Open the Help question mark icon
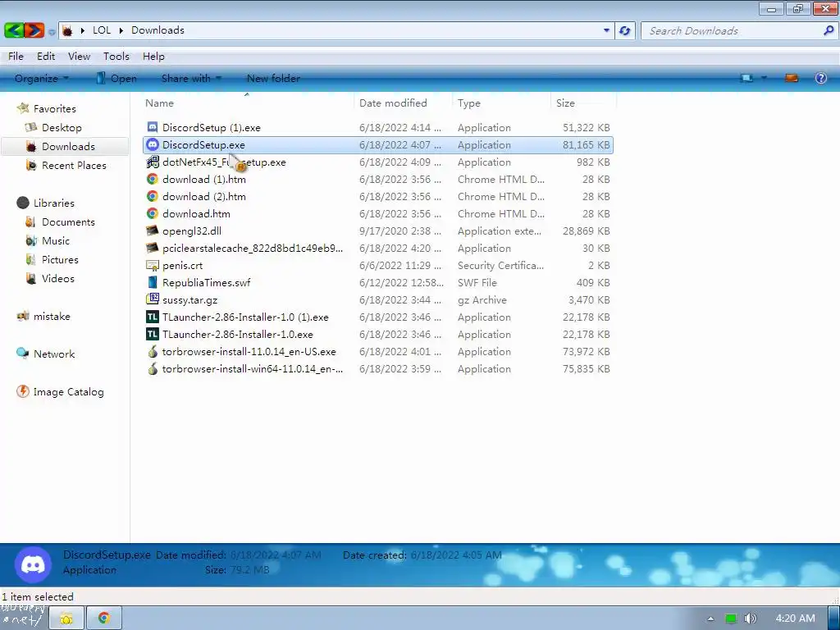The width and height of the screenshot is (840, 630). click(820, 78)
